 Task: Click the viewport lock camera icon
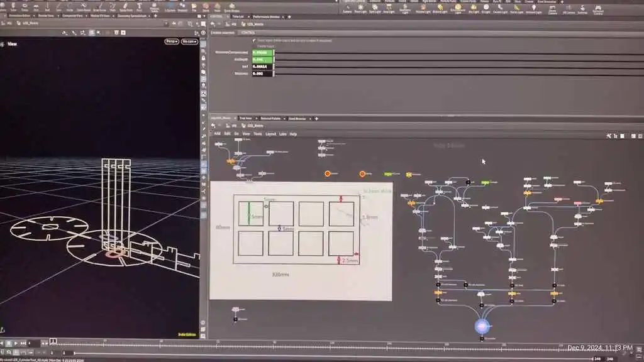click(203, 58)
